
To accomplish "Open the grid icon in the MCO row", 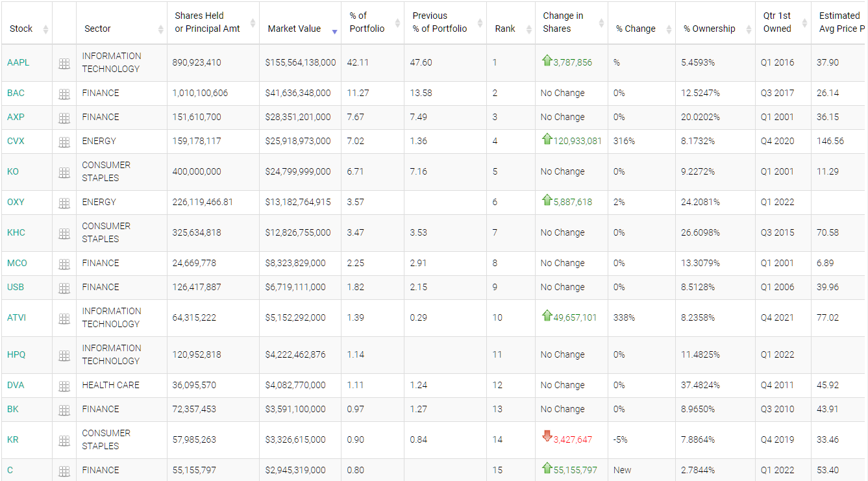I will [64, 264].
